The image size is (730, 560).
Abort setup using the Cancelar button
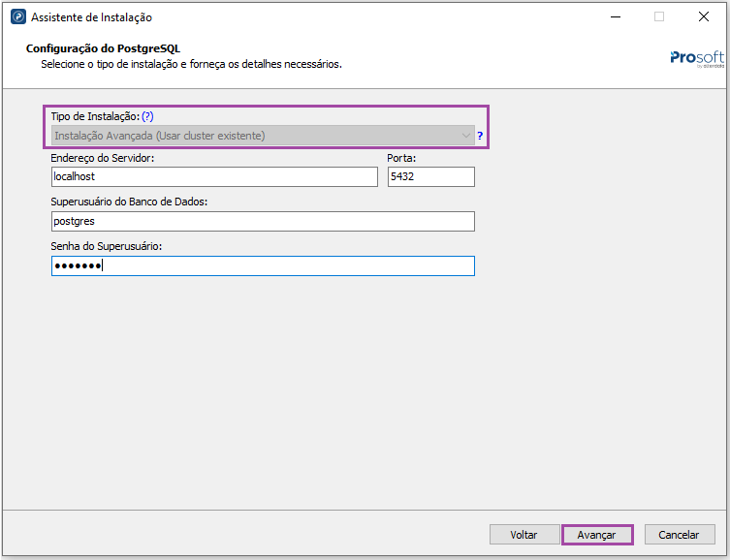(679, 535)
